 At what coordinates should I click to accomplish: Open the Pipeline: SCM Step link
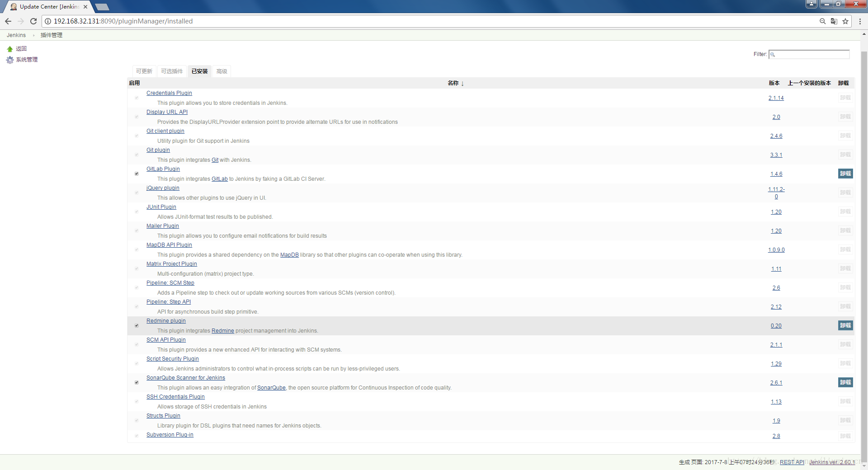click(170, 283)
